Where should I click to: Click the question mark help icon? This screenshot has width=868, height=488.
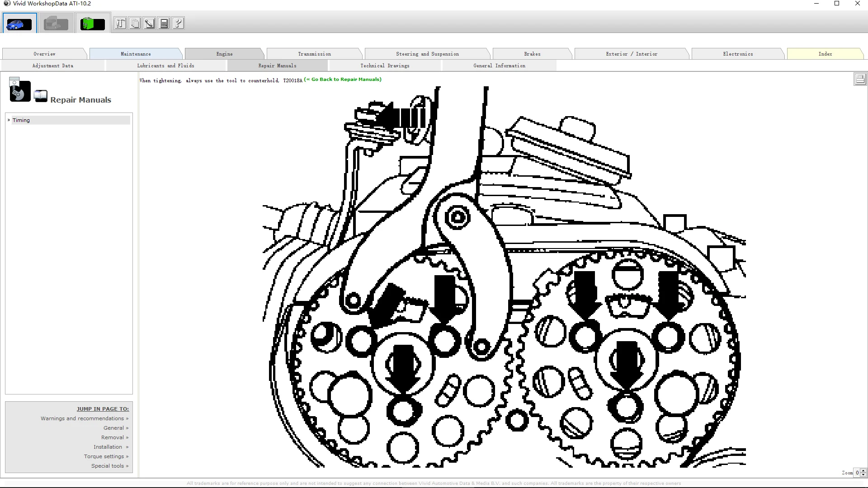(179, 23)
